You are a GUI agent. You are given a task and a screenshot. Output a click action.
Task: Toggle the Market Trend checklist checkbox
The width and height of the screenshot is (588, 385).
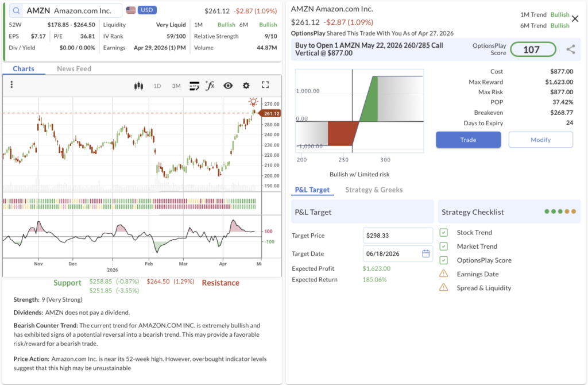tap(443, 247)
